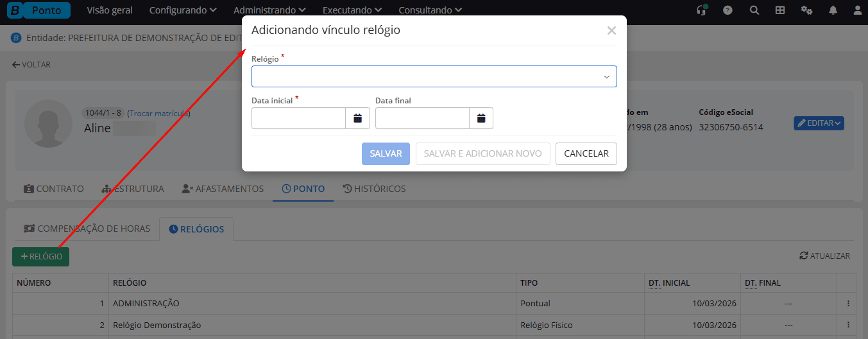Click the employee avatar picture

click(x=49, y=124)
